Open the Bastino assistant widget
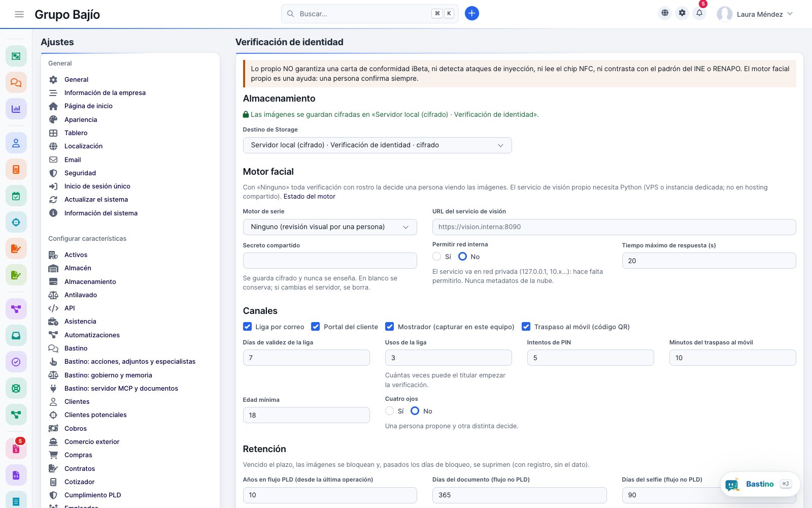The height and width of the screenshot is (508, 812). click(x=760, y=484)
